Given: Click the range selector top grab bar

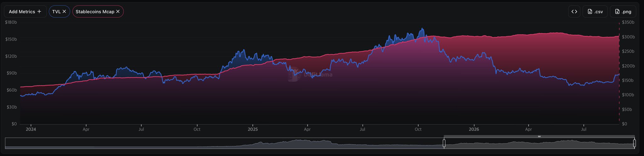Looking at the screenshot, I should [x=539, y=136].
